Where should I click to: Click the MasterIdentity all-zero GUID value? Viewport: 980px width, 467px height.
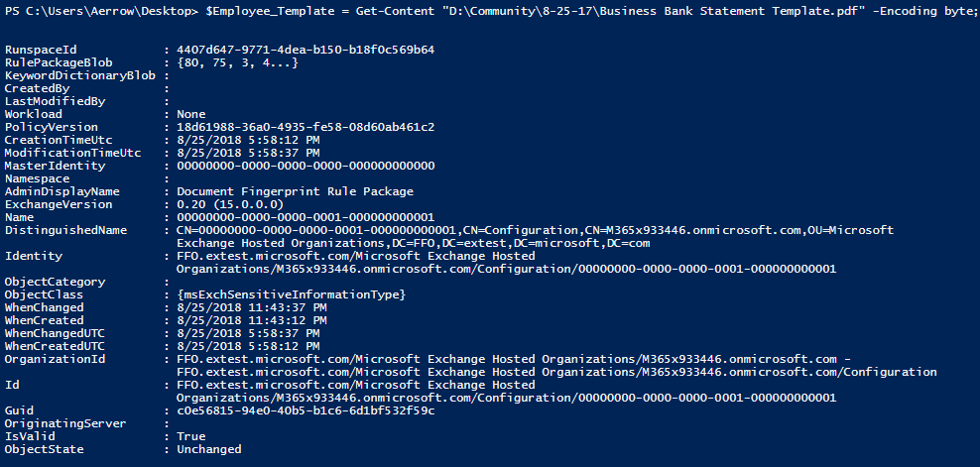306,166
